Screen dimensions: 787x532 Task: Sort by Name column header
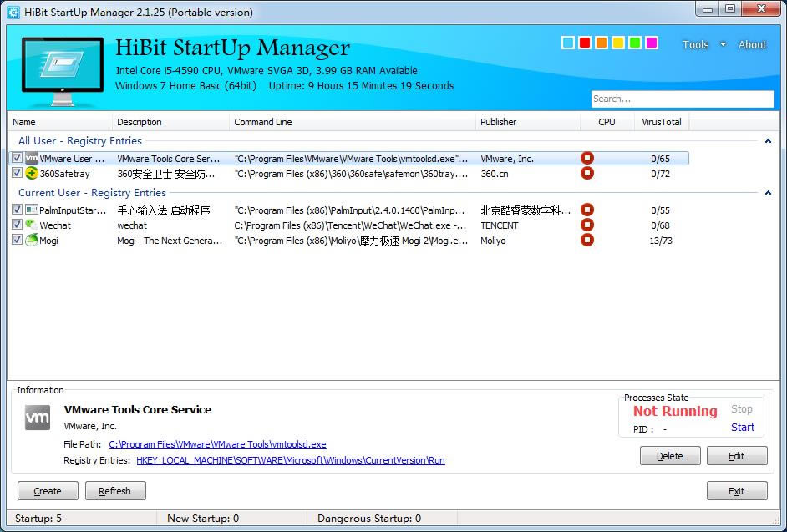tap(59, 122)
